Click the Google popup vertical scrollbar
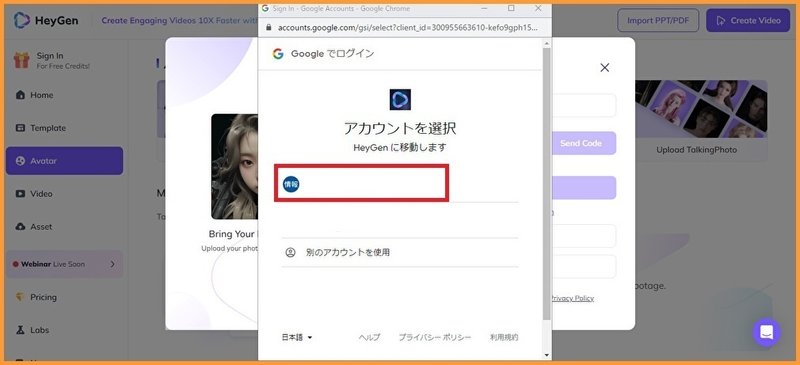800x365 pixels. [x=547, y=184]
